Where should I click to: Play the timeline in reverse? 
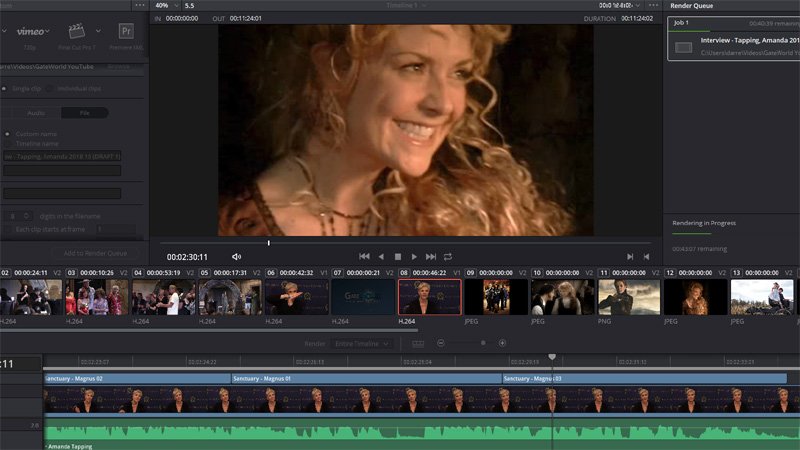[381, 257]
